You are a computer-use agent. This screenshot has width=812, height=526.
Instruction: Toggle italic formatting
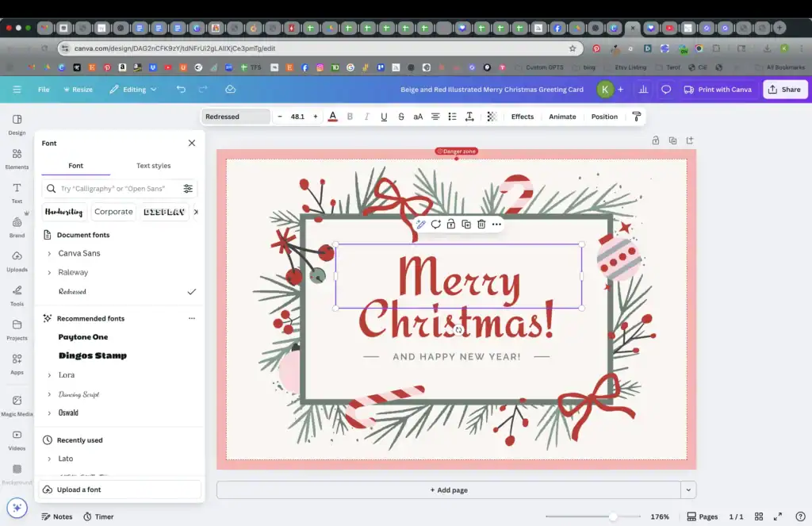[366, 116]
